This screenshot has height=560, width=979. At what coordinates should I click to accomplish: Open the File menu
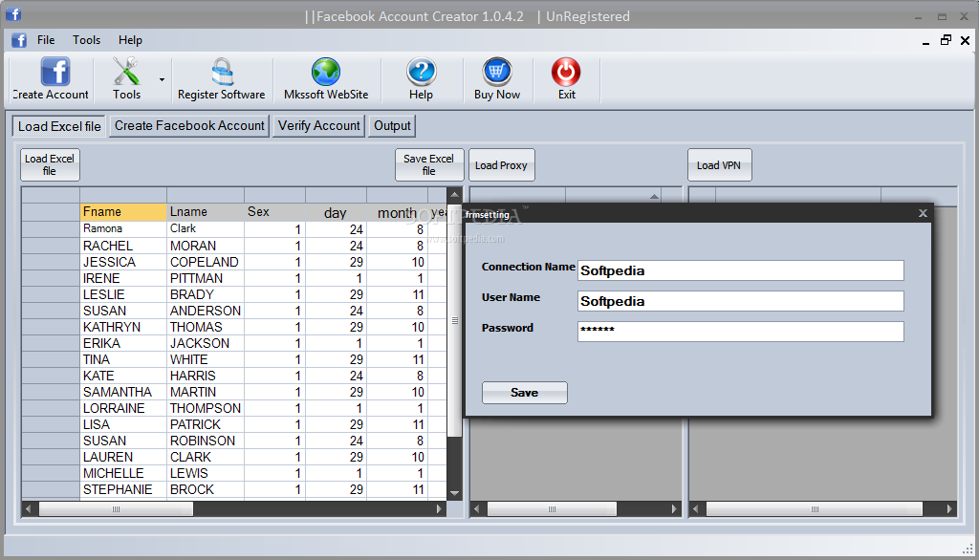pos(46,40)
